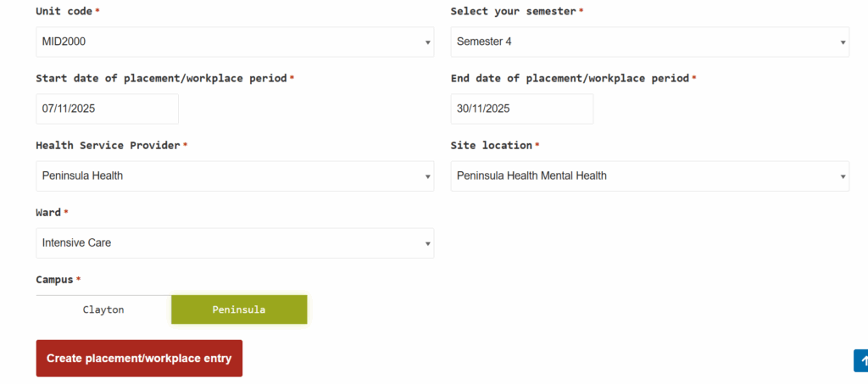868x384 pixels.
Task: Click the Unit code dropdown arrow
Action: click(x=427, y=42)
